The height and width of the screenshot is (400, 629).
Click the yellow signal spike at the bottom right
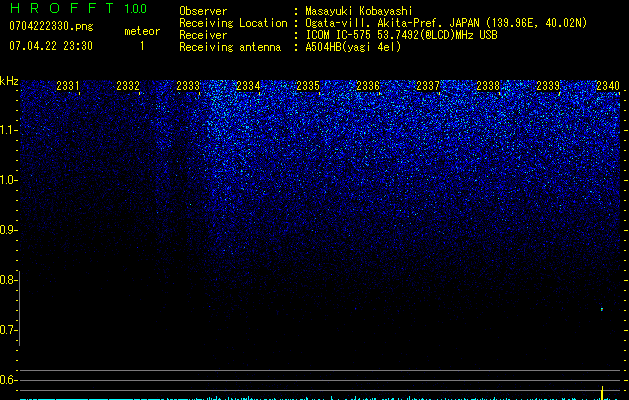602,393
